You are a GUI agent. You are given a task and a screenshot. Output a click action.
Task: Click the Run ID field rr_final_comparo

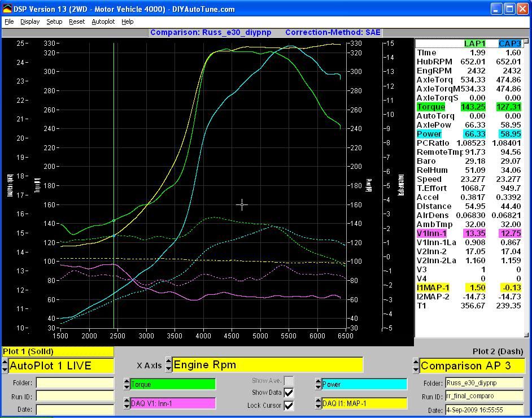coord(485,396)
